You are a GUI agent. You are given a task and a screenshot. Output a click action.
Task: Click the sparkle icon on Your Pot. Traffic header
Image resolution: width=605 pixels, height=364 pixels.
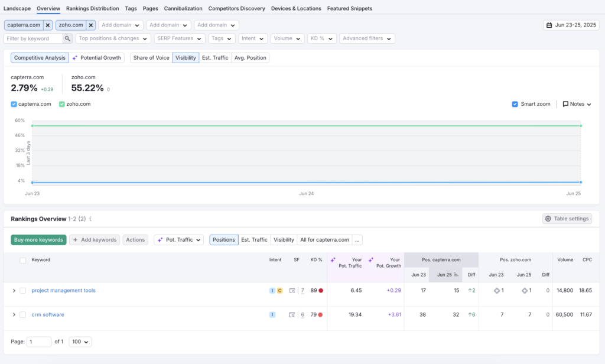(333, 260)
